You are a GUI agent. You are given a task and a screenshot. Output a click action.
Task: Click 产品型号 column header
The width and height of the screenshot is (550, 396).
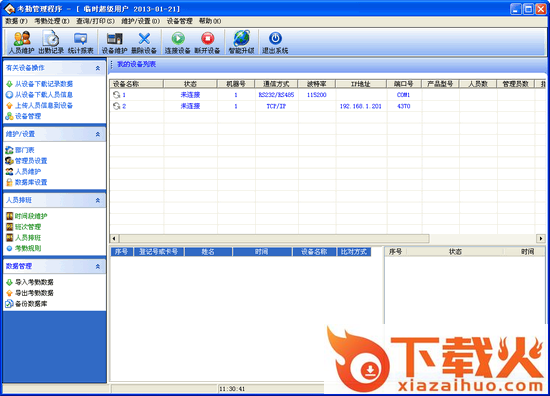click(x=440, y=84)
